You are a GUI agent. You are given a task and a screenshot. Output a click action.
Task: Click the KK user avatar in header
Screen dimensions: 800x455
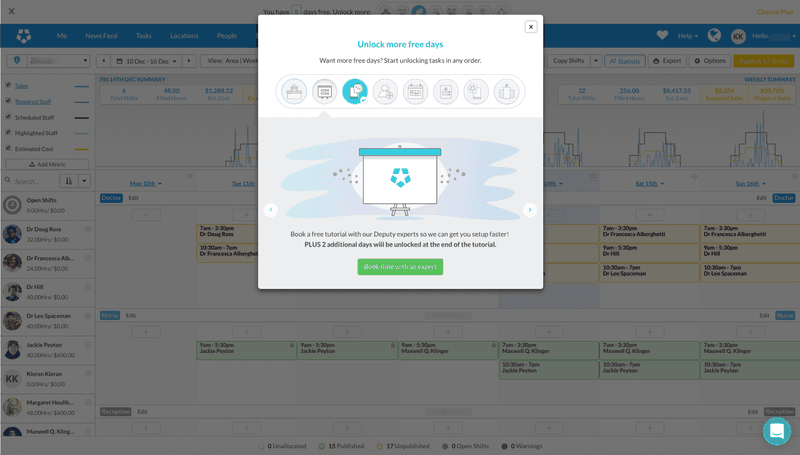(x=738, y=36)
